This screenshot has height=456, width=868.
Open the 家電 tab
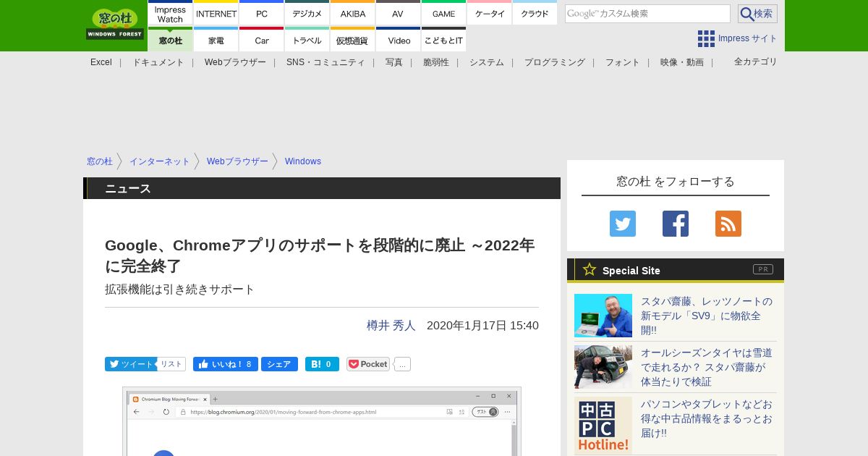tap(216, 40)
